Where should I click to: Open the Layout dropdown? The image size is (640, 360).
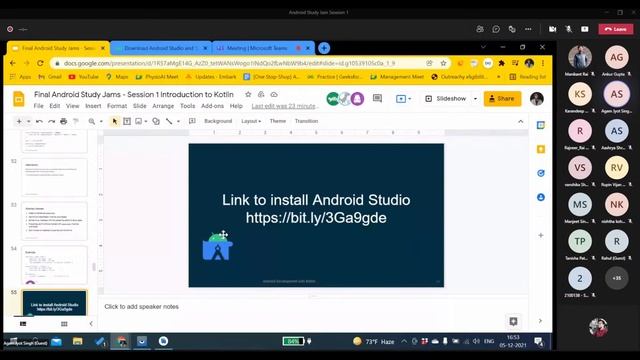(251, 121)
